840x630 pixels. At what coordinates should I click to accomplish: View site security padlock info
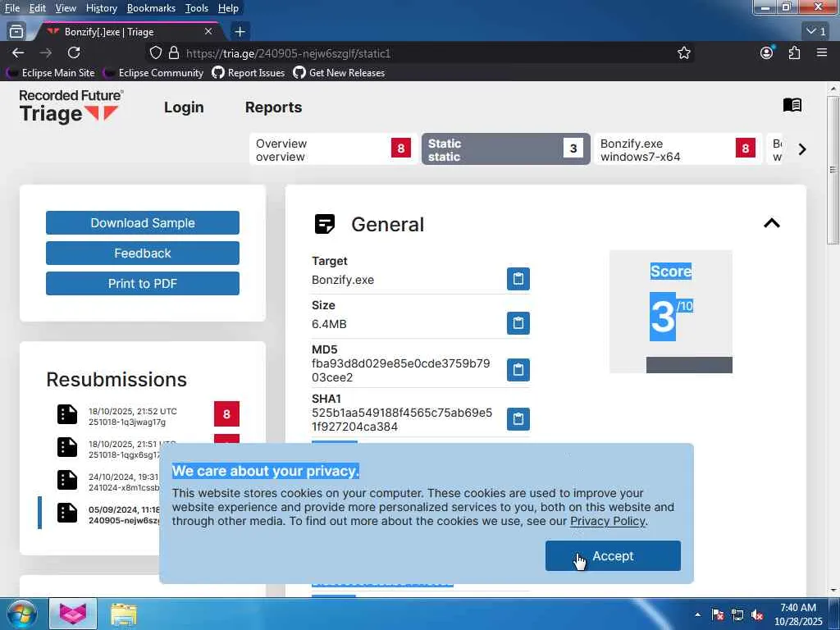[x=174, y=53]
